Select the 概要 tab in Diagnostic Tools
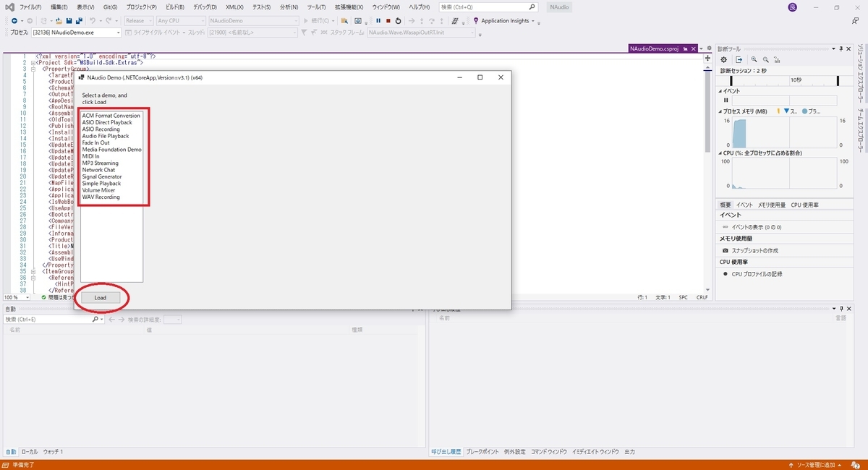The height and width of the screenshot is (470, 868). coord(726,205)
